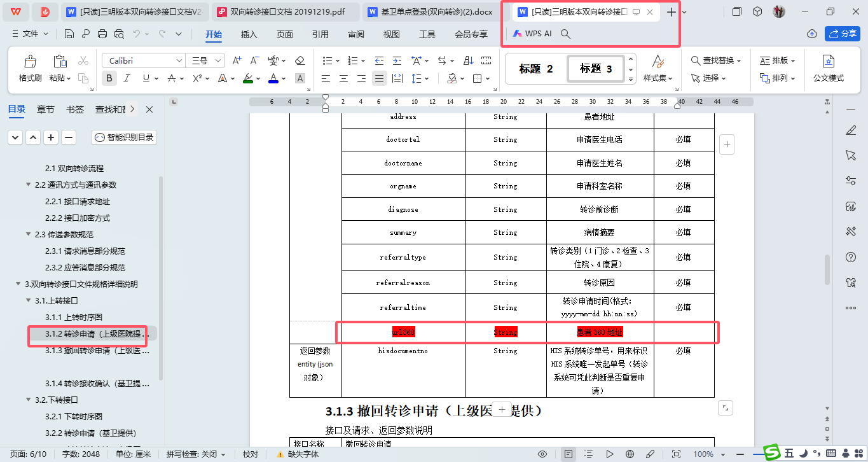
Task: Click the Increase Indent icon
Action: pos(397,60)
